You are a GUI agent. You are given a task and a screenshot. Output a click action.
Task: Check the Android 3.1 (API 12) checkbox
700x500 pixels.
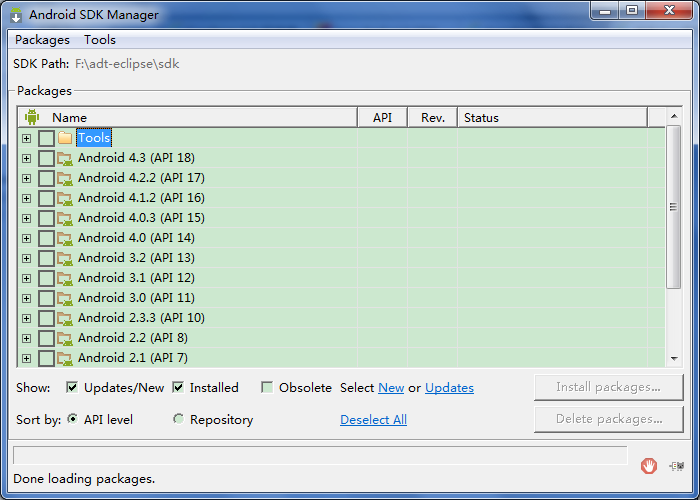(x=46, y=278)
